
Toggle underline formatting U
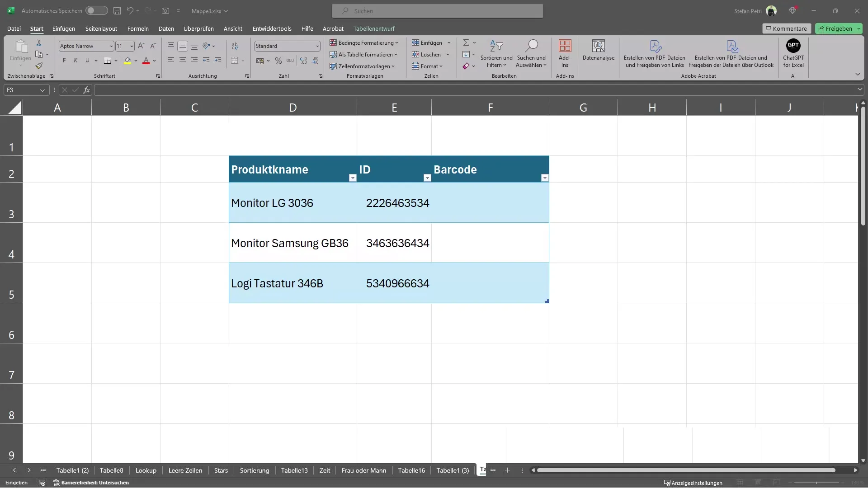click(87, 61)
